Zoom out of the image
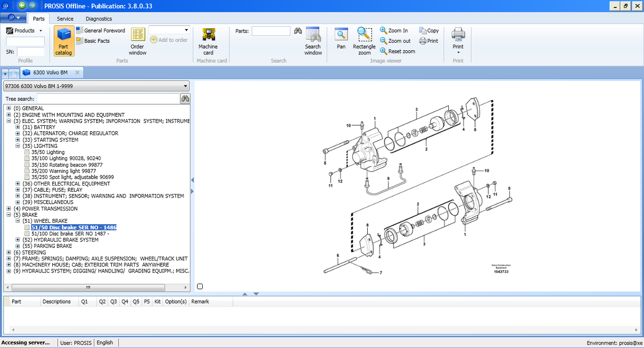 [x=395, y=41]
